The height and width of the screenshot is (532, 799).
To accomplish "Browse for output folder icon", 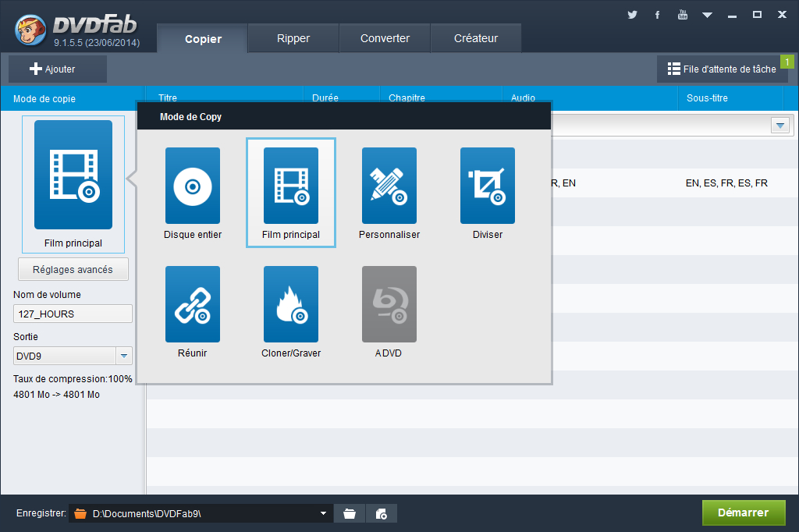I will [x=350, y=513].
